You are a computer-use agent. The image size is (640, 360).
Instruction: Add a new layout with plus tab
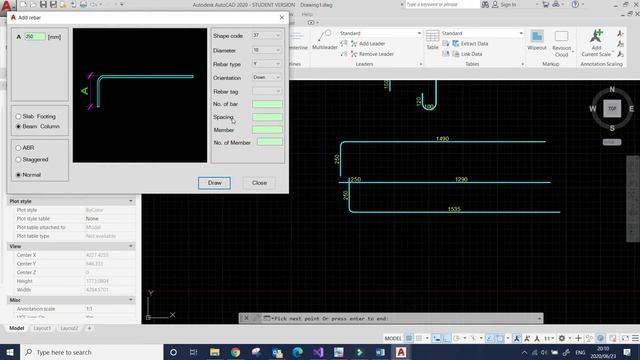(89, 328)
